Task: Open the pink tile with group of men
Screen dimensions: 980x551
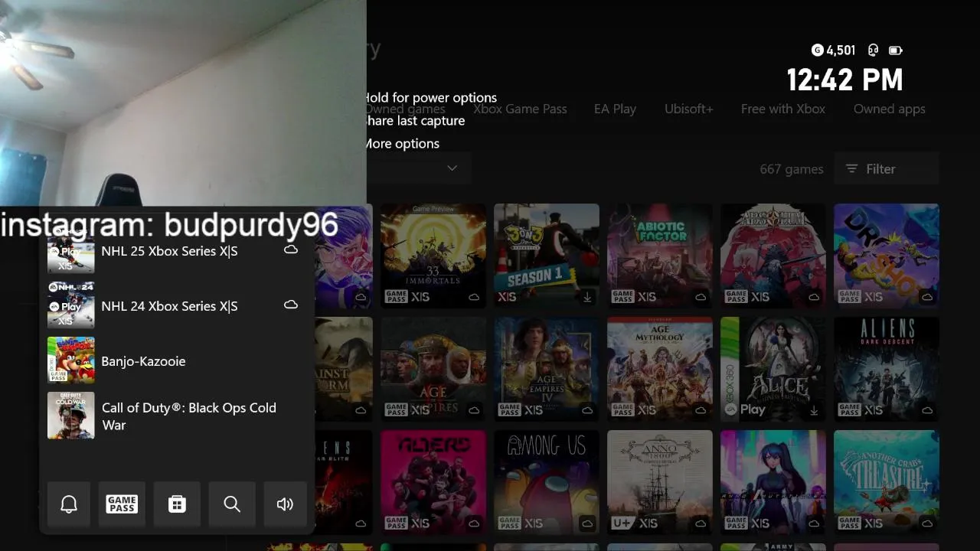Action: tap(433, 482)
